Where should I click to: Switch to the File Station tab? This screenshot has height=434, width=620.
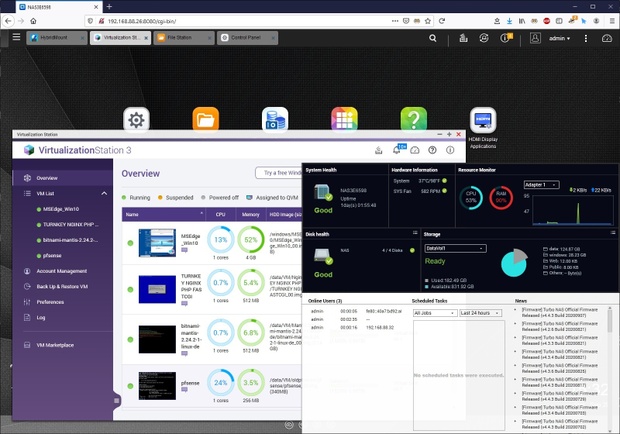click(x=184, y=38)
